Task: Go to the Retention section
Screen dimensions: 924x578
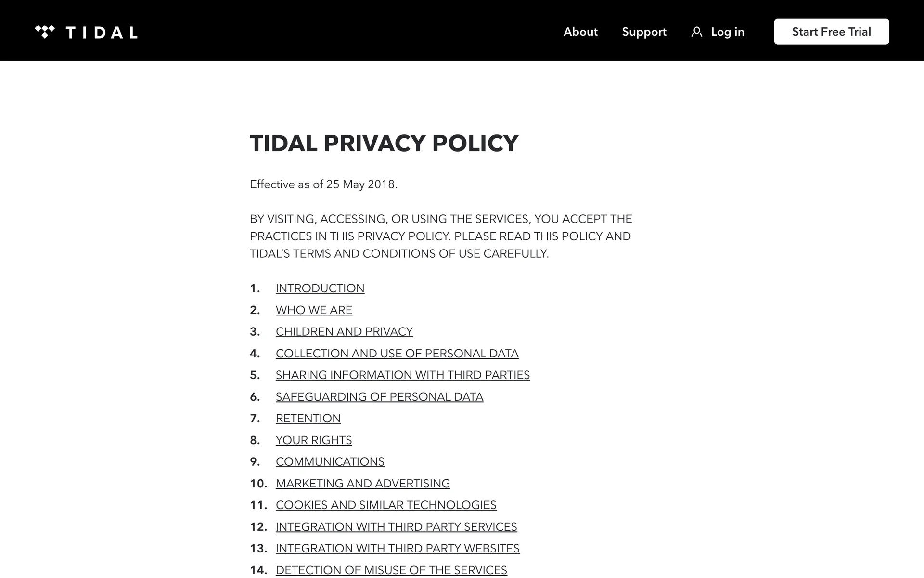Action: pos(308,418)
